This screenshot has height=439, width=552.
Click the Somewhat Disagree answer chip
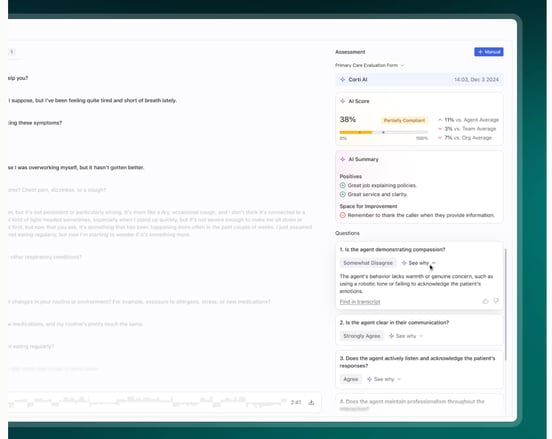click(x=368, y=263)
